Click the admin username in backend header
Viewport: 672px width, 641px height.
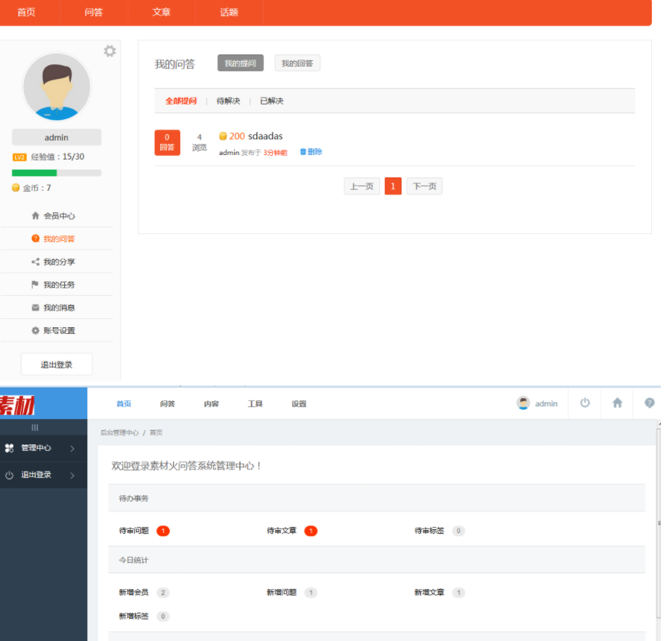pyautogui.click(x=546, y=404)
